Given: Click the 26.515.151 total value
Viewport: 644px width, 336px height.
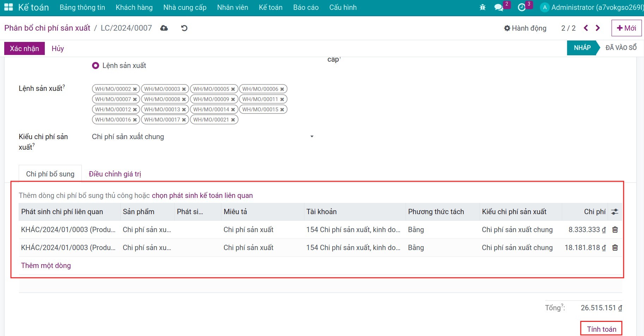Looking at the screenshot, I should coord(601,308).
